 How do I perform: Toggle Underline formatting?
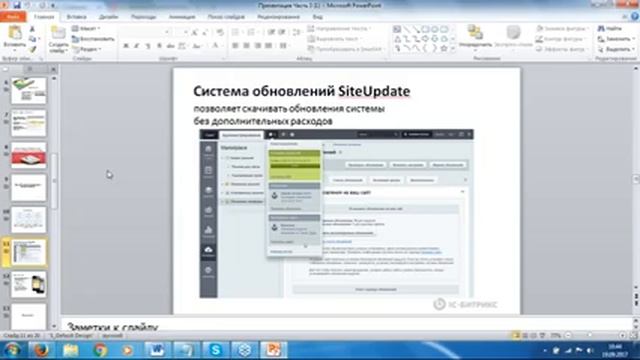point(148,46)
